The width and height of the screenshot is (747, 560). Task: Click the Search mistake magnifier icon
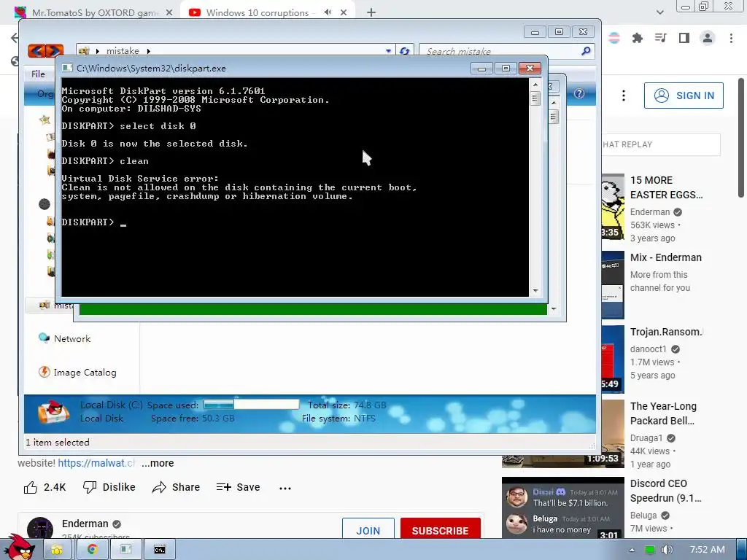coord(586,51)
